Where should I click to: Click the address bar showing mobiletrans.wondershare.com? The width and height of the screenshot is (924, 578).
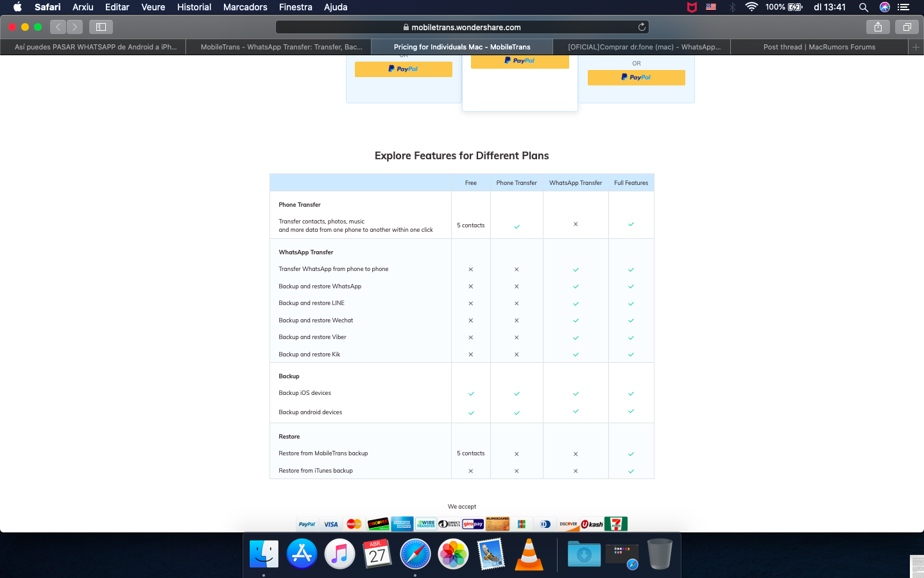[x=462, y=27]
